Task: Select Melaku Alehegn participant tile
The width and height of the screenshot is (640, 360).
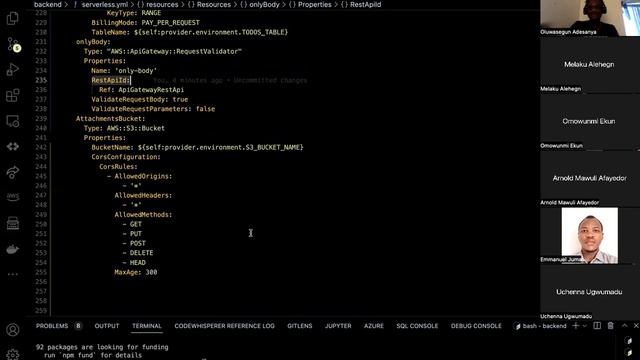Action: tap(590, 65)
